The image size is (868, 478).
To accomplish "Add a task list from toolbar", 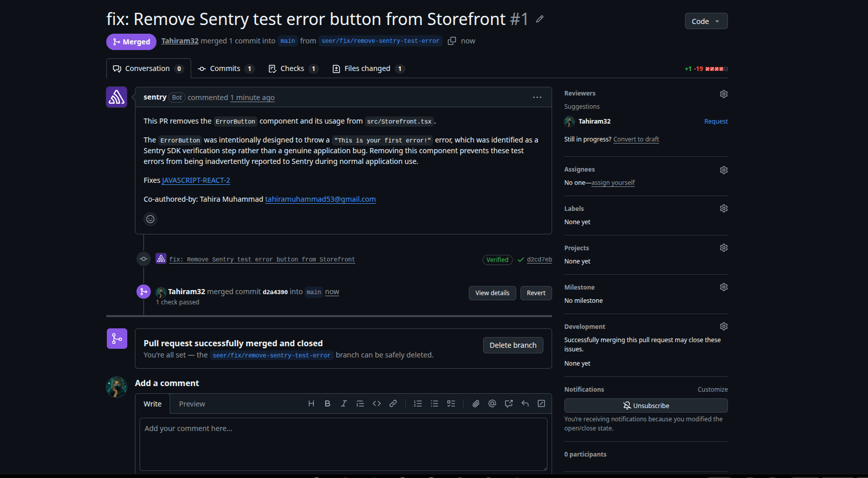I will click(x=451, y=403).
